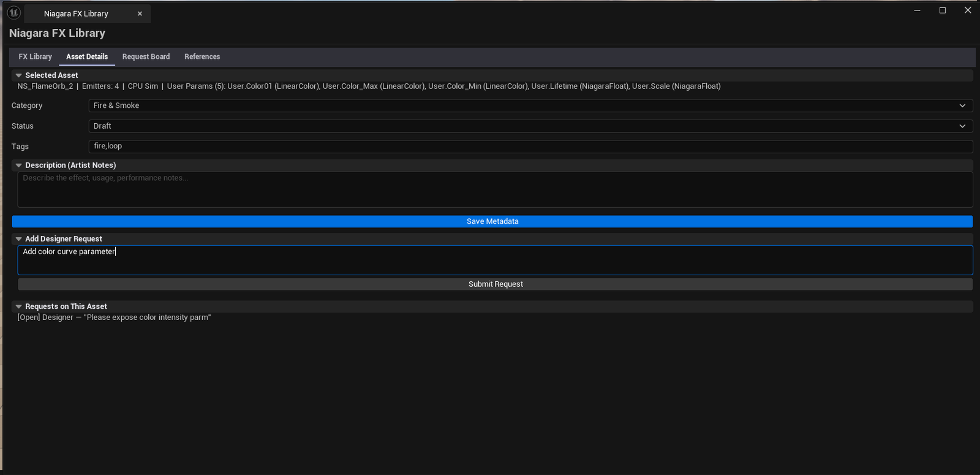Focus the designer request text box

click(495, 260)
